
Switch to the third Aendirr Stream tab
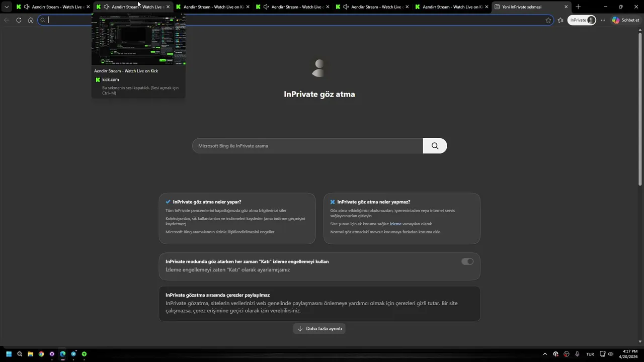(212, 7)
